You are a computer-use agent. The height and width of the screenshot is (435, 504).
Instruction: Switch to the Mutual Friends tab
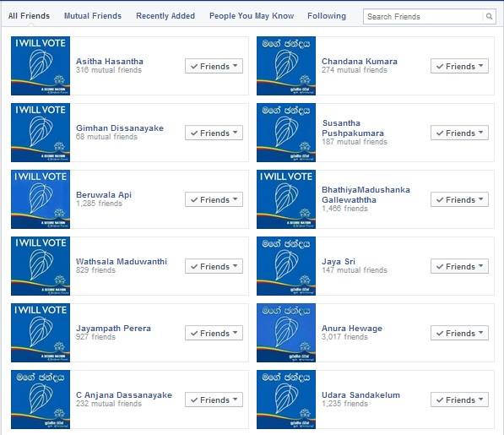(x=93, y=16)
